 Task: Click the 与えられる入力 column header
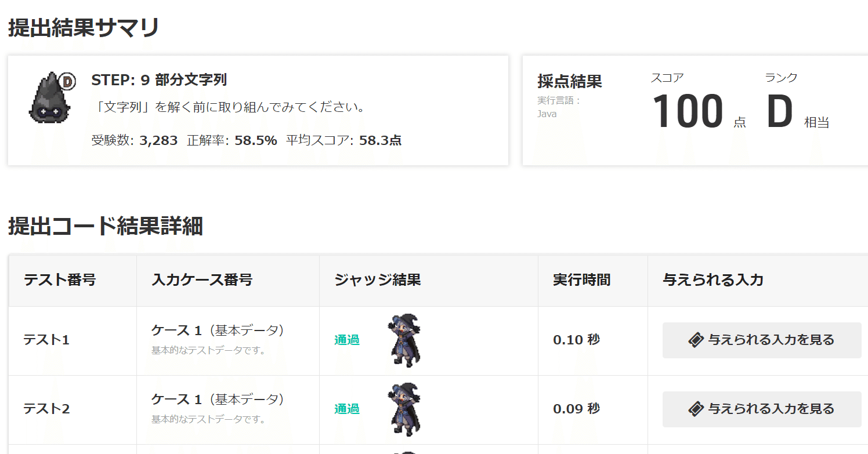point(713,281)
